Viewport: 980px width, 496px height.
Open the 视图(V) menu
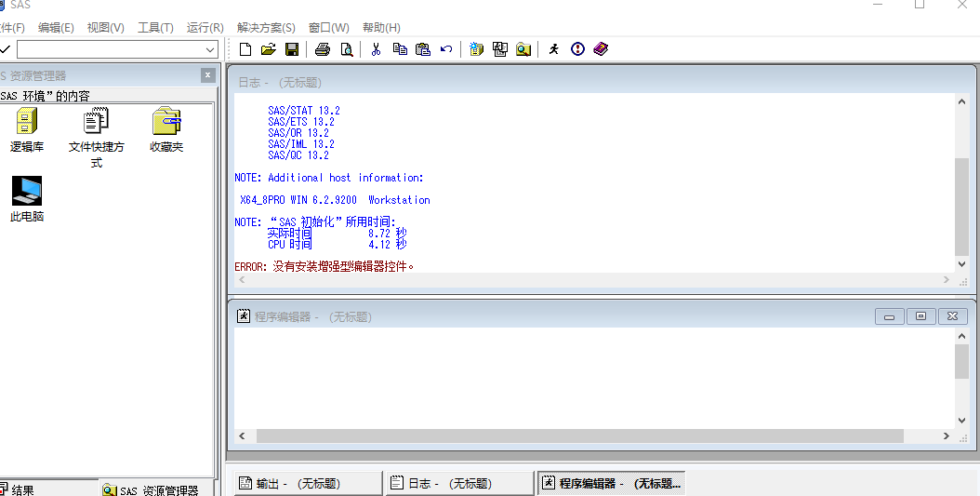point(106,28)
